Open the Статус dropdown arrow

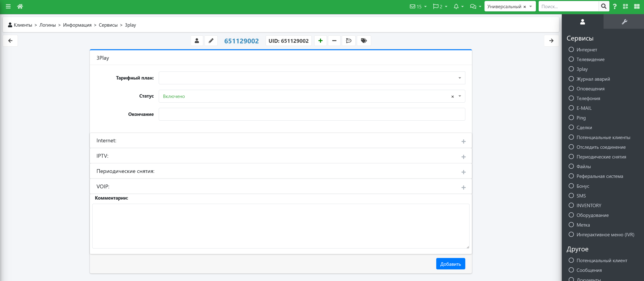click(x=460, y=96)
